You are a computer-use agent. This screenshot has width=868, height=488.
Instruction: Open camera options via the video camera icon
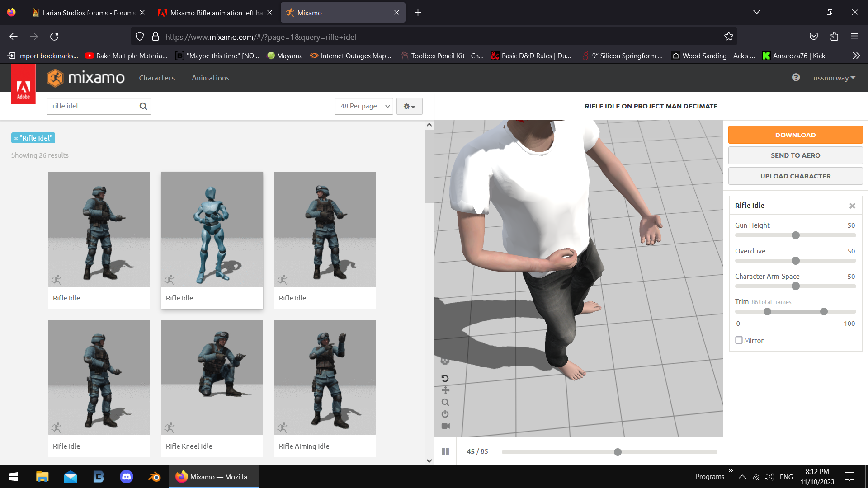(x=445, y=426)
